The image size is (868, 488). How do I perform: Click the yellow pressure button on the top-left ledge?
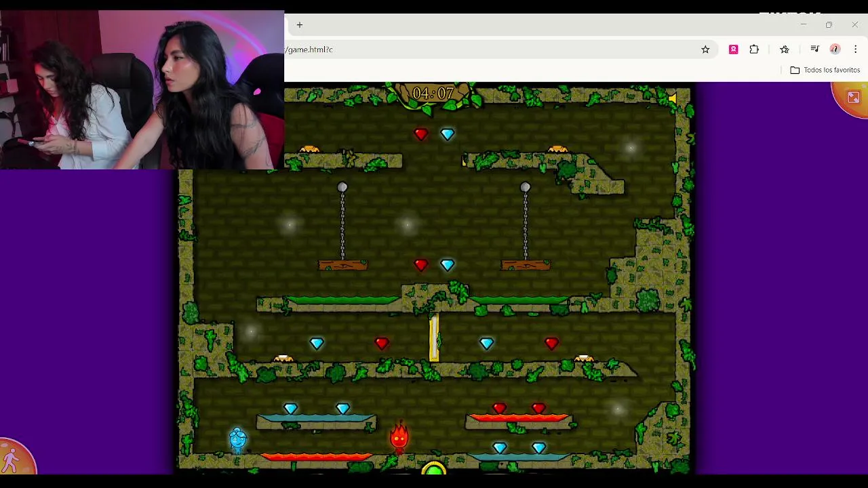(x=309, y=149)
